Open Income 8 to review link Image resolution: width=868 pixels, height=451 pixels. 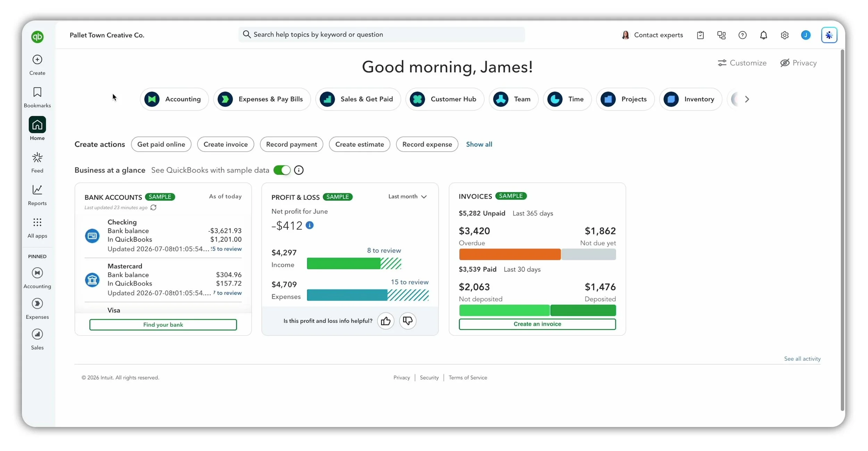(x=384, y=250)
